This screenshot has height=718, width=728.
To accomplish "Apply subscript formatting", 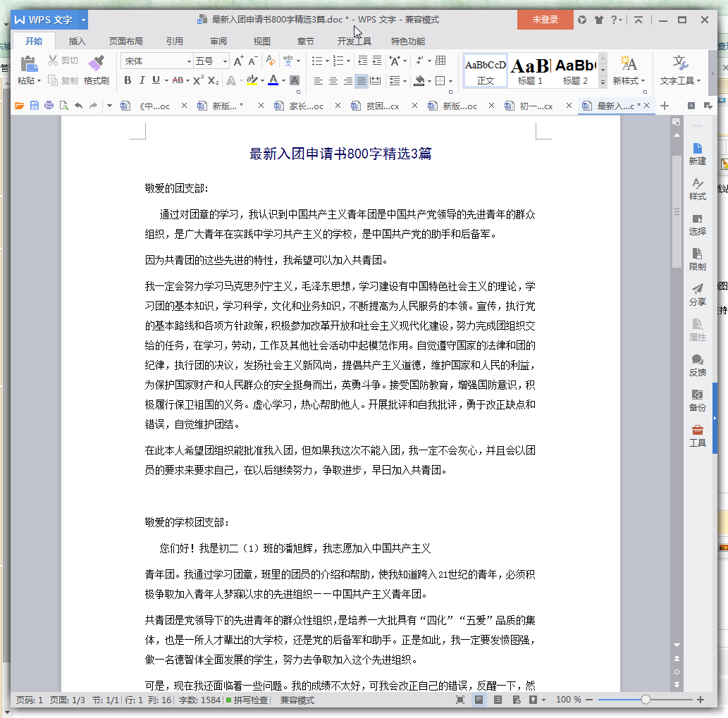I will point(213,80).
